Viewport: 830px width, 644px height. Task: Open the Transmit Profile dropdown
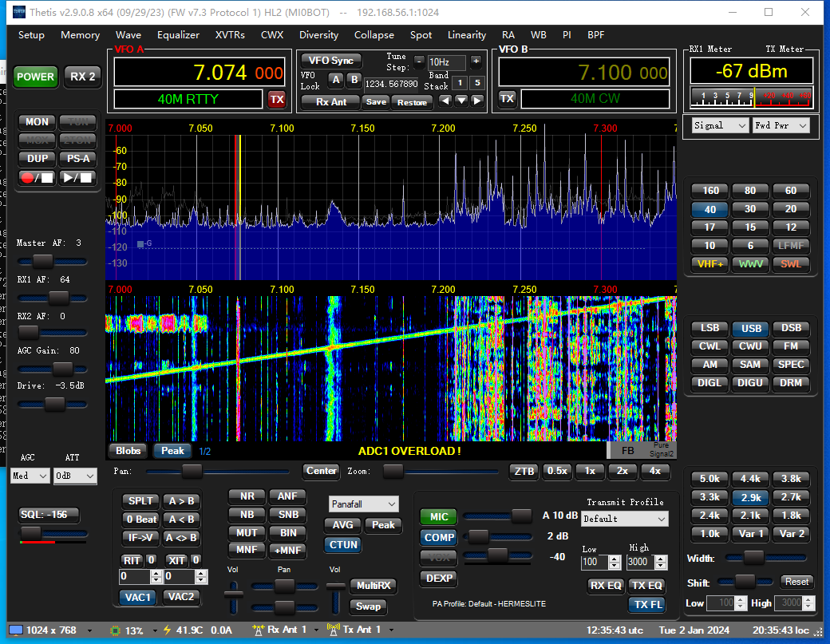625,519
